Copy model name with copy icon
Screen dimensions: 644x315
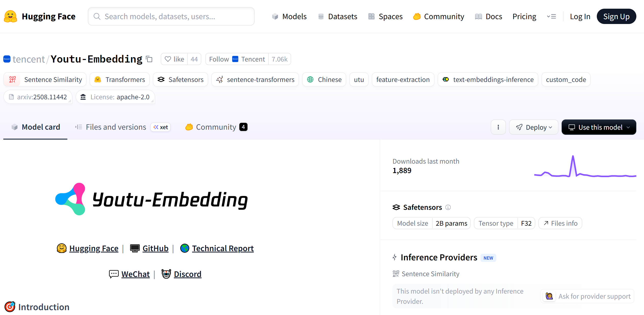pyautogui.click(x=149, y=59)
